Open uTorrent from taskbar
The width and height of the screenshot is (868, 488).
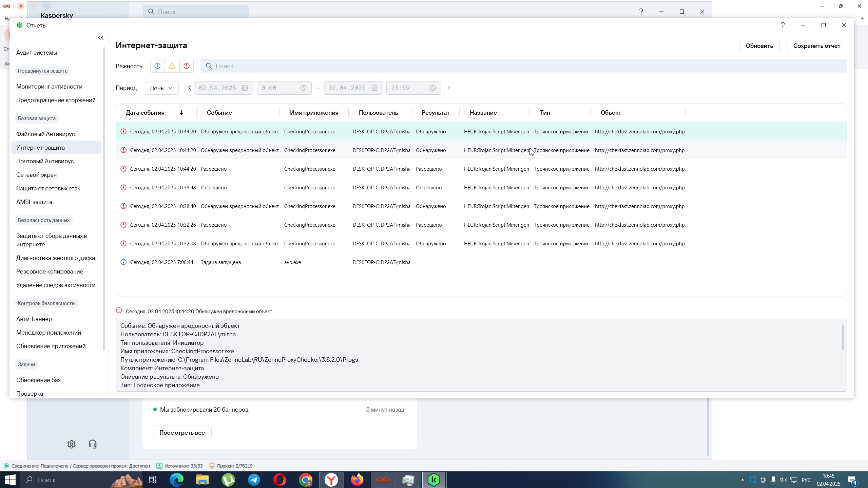(x=228, y=480)
